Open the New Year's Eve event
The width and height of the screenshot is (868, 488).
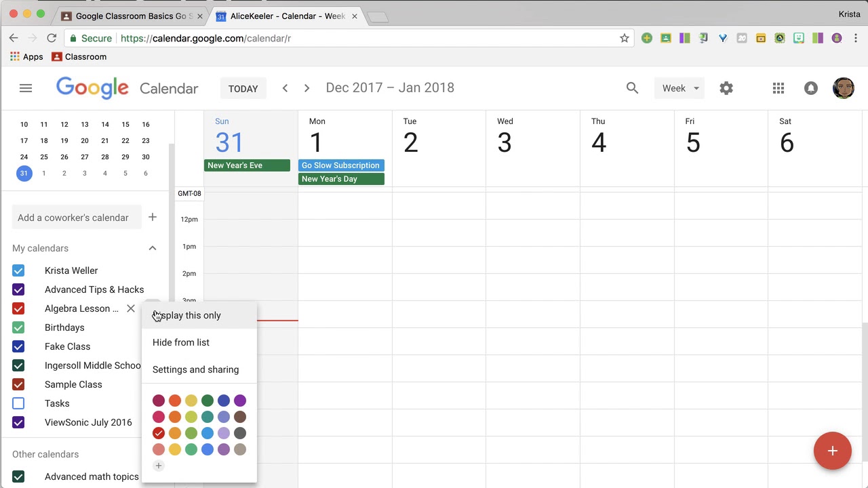coord(247,165)
